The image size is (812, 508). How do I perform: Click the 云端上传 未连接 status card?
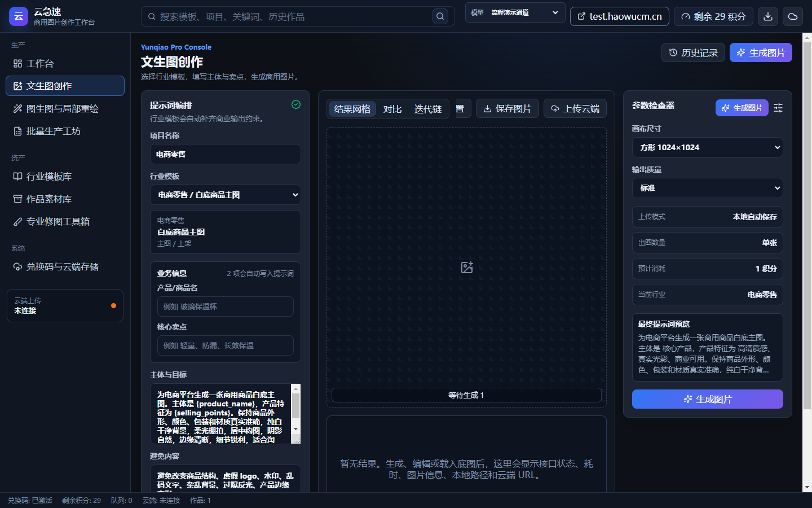point(65,305)
